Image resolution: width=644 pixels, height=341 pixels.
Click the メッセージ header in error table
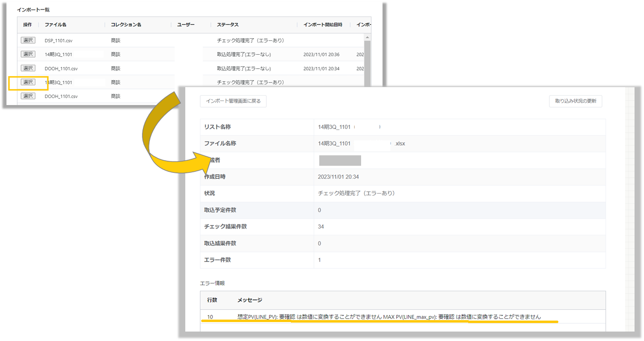[x=250, y=300]
